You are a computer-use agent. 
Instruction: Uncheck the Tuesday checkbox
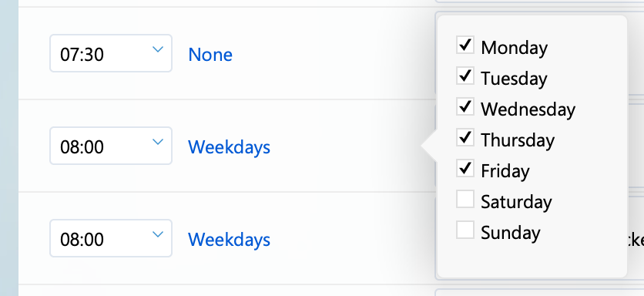point(465,76)
